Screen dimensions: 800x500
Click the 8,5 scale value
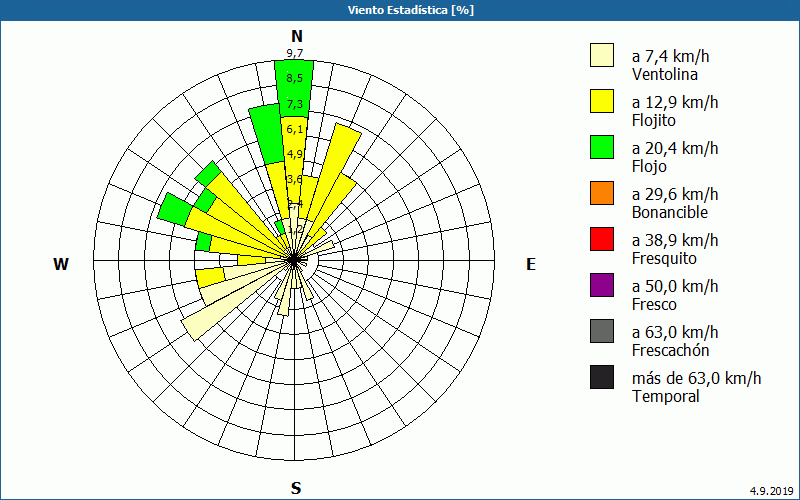click(x=294, y=78)
